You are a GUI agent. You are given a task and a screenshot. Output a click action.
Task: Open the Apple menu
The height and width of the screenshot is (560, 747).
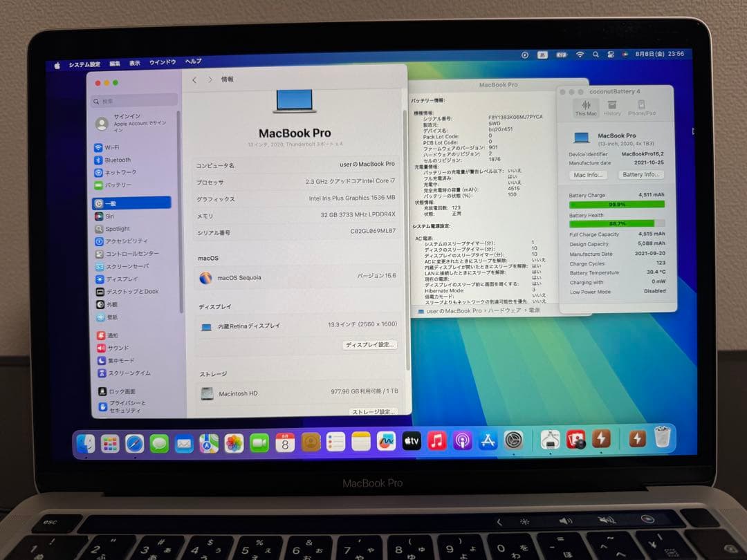(x=57, y=61)
